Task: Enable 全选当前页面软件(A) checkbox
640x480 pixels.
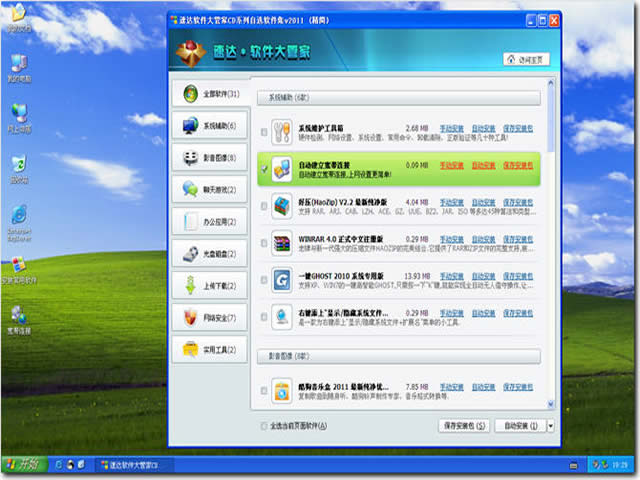Action: coord(264,426)
